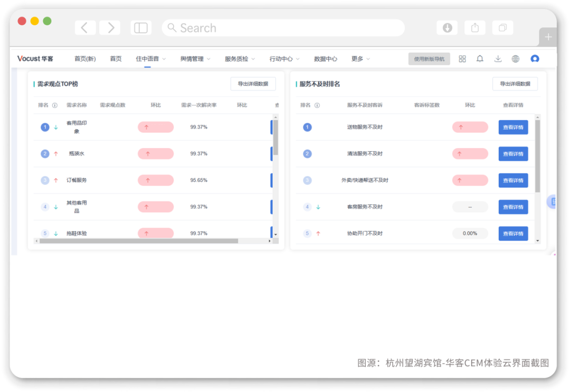Click rank 2 badge for 瓶装水
Screen dimensions: 570x392
45,154
